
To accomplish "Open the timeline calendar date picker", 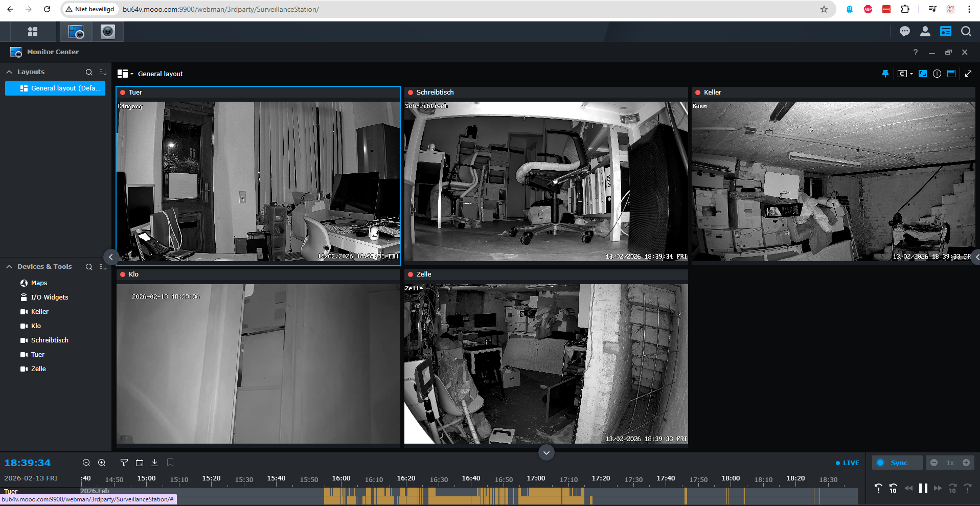I will [x=139, y=463].
